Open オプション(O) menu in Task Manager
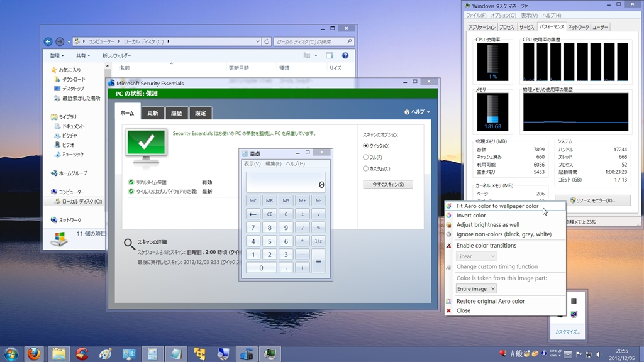Image resolution: width=644 pixels, height=362 pixels. 504,16
